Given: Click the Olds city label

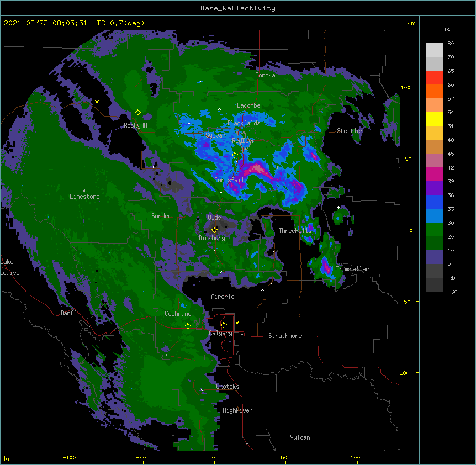Looking at the screenshot, I should [x=214, y=218].
